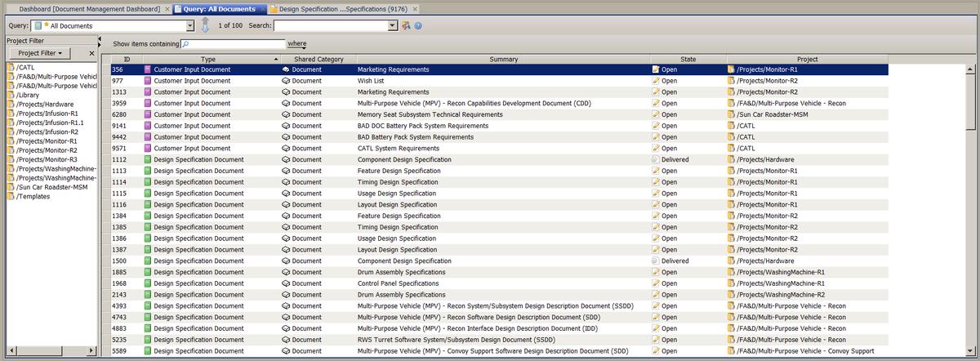The image size is (980, 361).
Task: Open the Query All Documents dropdown
Action: pos(189,26)
